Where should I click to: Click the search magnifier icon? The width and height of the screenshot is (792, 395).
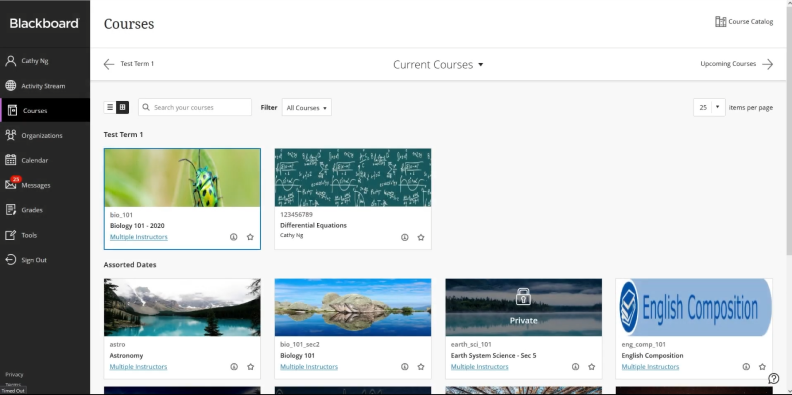(x=146, y=107)
